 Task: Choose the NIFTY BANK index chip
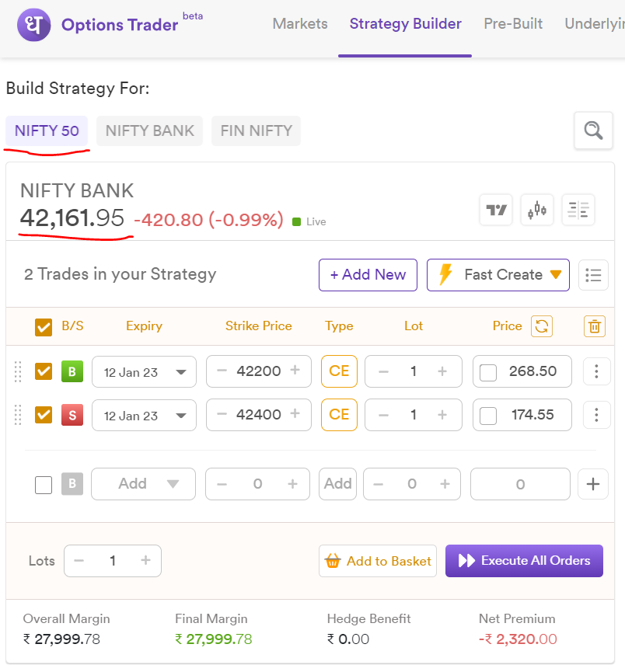pyautogui.click(x=150, y=131)
